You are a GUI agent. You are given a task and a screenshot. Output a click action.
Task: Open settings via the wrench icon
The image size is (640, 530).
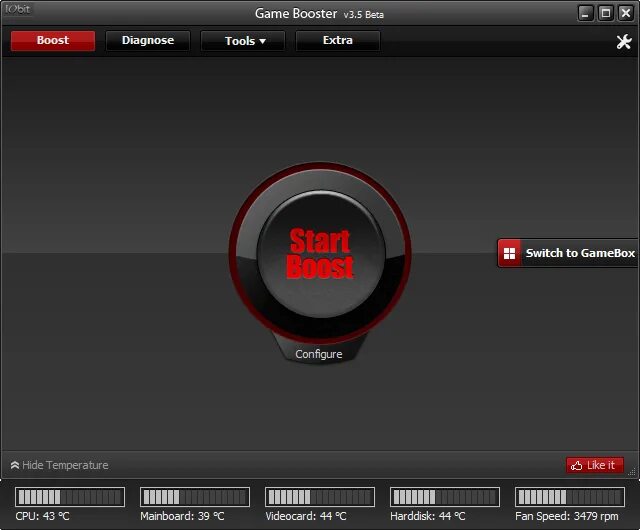624,41
